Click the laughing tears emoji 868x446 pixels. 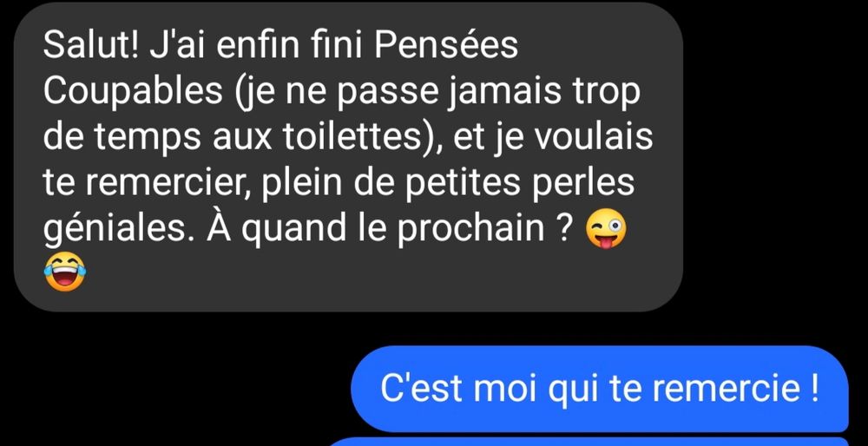[x=65, y=271]
